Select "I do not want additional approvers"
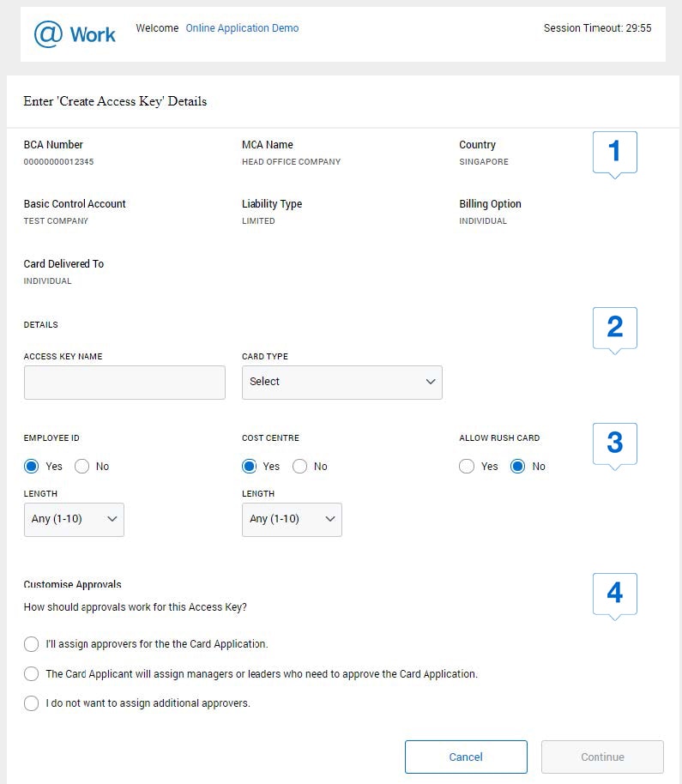The image size is (682, 784). [31, 703]
